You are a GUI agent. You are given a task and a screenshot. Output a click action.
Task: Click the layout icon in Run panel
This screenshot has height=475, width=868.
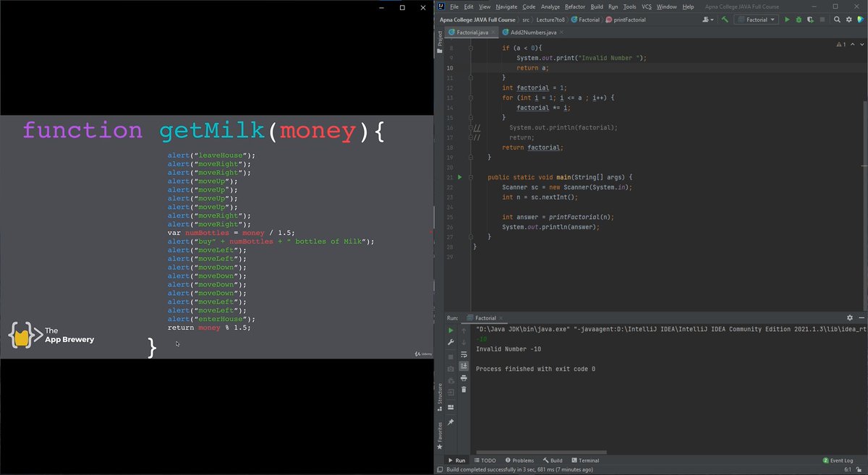(451, 407)
